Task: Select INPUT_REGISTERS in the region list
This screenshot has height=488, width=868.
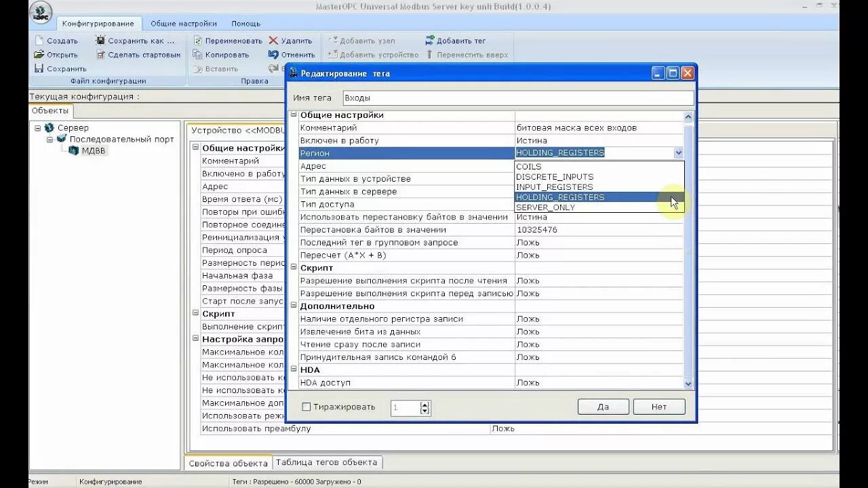Action: [x=599, y=187]
